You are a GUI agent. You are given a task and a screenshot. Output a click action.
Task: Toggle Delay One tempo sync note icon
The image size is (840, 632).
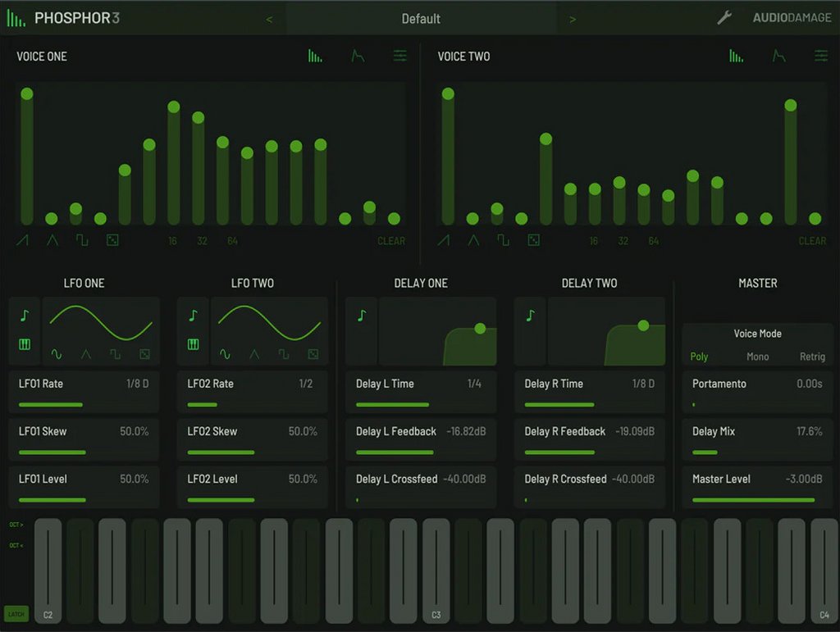coord(362,316)
